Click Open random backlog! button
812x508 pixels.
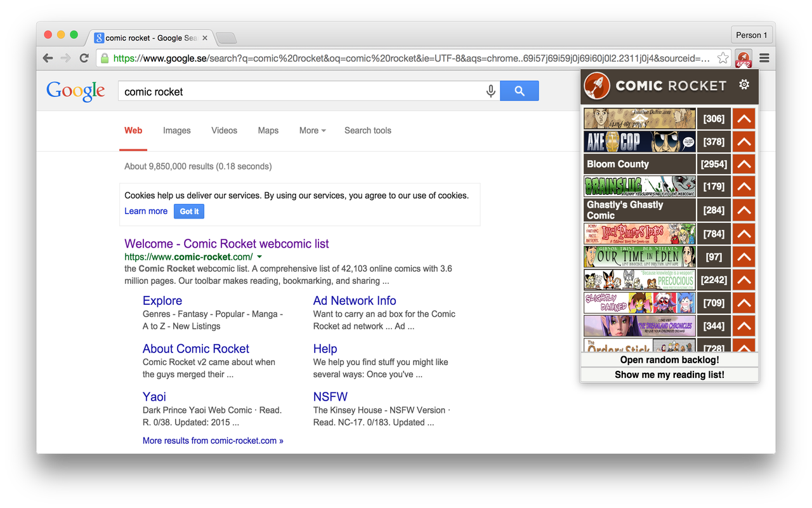669,360
